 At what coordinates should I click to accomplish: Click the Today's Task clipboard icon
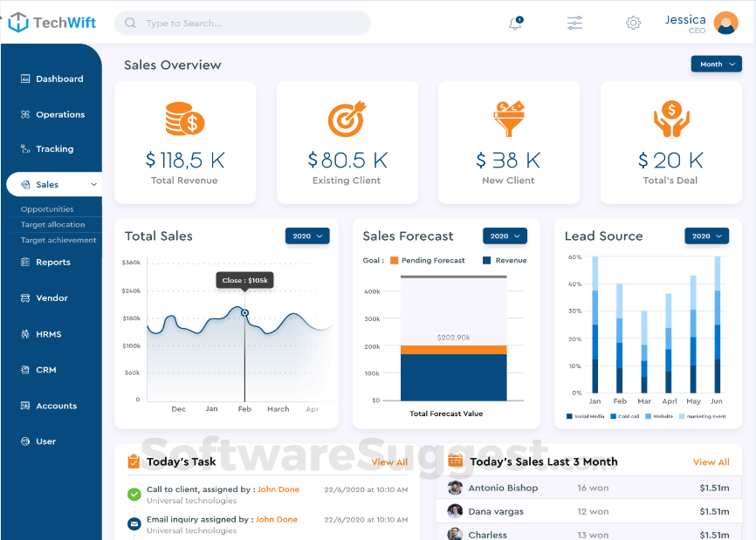pyautogui.click(x=134, y=461)
